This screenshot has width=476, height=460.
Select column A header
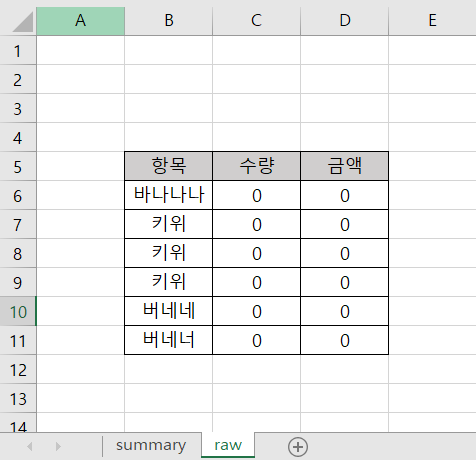(80, 21)
